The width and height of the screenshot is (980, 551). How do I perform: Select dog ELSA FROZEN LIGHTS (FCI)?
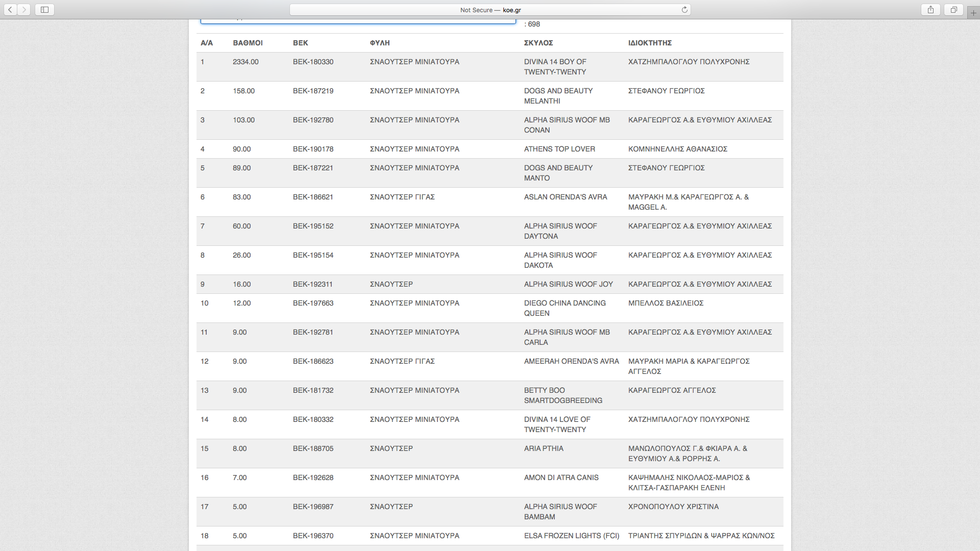[571, 536]
